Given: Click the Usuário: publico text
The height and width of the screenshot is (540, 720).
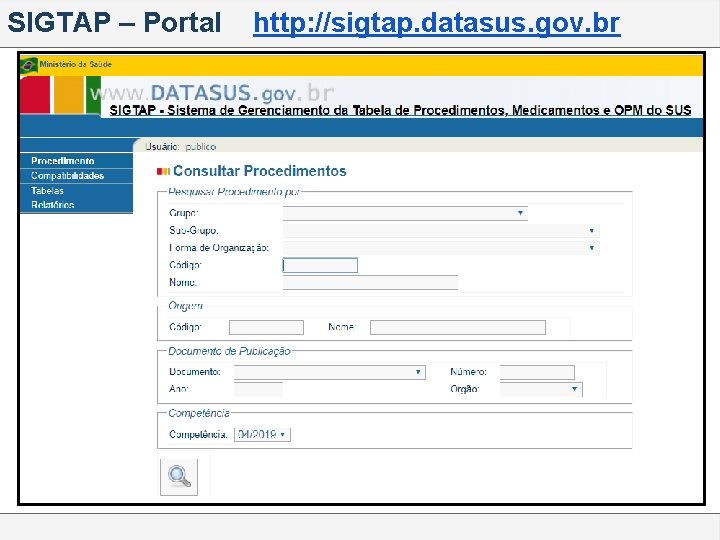Looking at the screenshot, I should pos(180,146).
